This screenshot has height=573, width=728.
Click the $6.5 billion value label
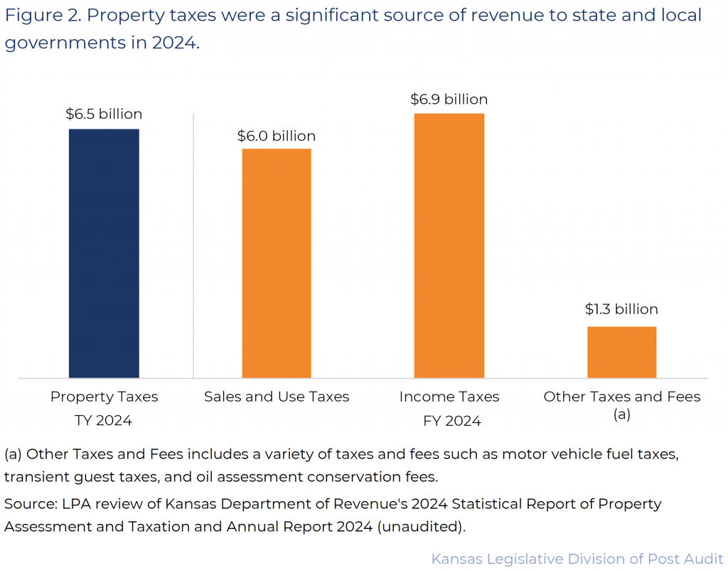coord(104,114)
